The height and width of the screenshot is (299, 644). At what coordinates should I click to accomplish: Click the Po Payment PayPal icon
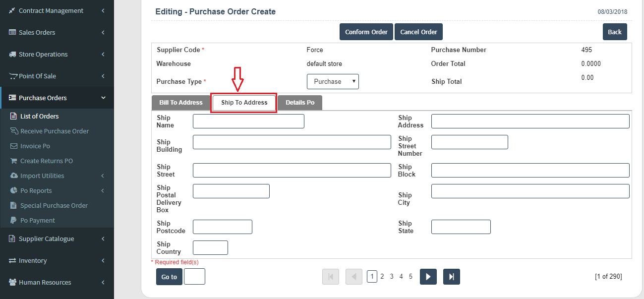click(14, 221)
